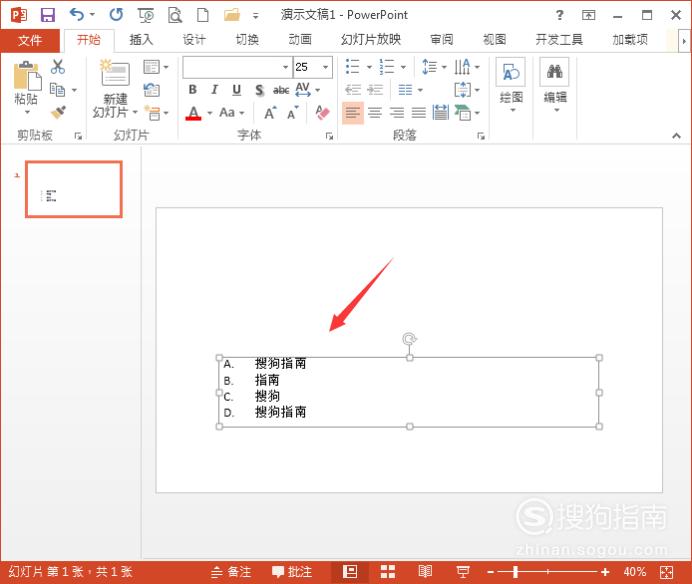Switch to Reading view icon
Screen dimensions: 692x584
coord(425,572)
